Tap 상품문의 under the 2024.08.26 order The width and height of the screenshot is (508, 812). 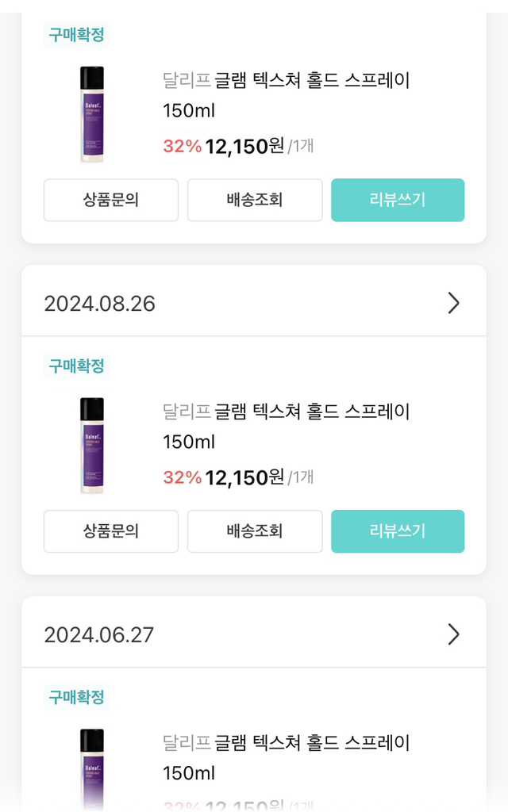pyautogui.click(x=110, y=531)
